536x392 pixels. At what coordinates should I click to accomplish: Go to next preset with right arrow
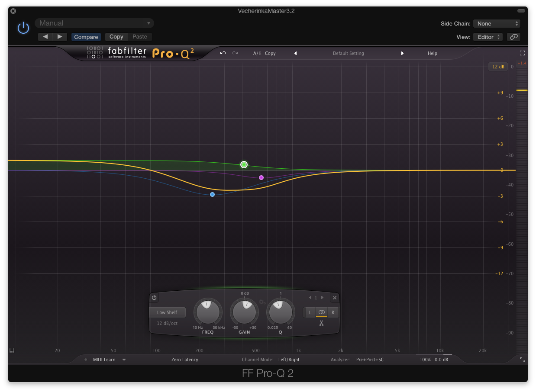click(x=60, y=37)
